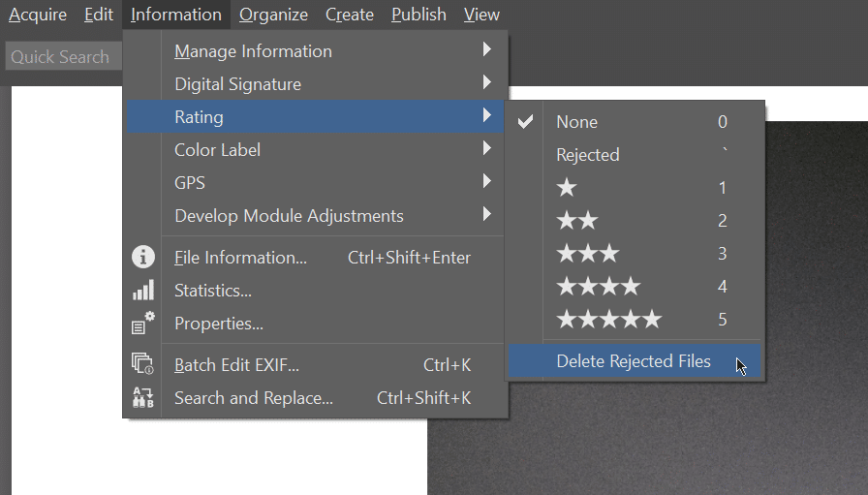Choose Batch Edit EXIF... entry

point(316,365)
